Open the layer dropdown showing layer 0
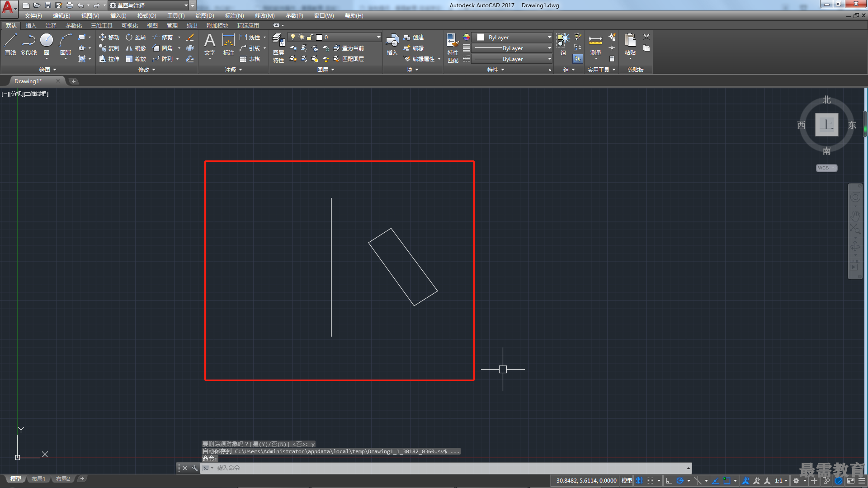The image size is (868, 488). [335, 37]
